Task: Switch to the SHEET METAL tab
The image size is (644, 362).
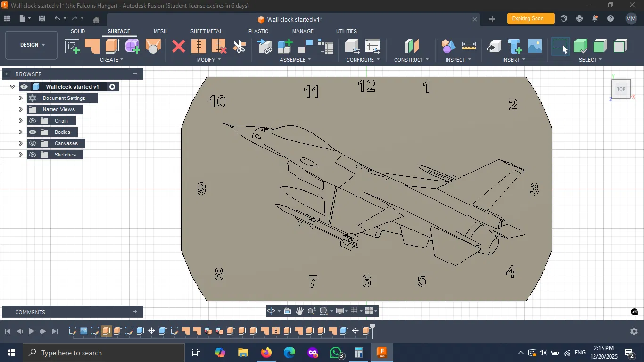Action: [206, 31]
